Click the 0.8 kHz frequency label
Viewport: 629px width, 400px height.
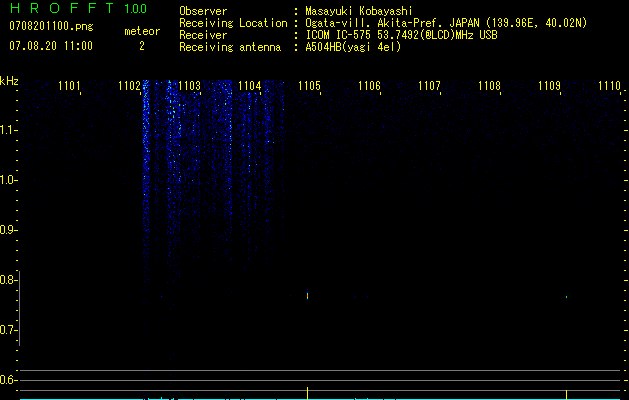(8, 280)
